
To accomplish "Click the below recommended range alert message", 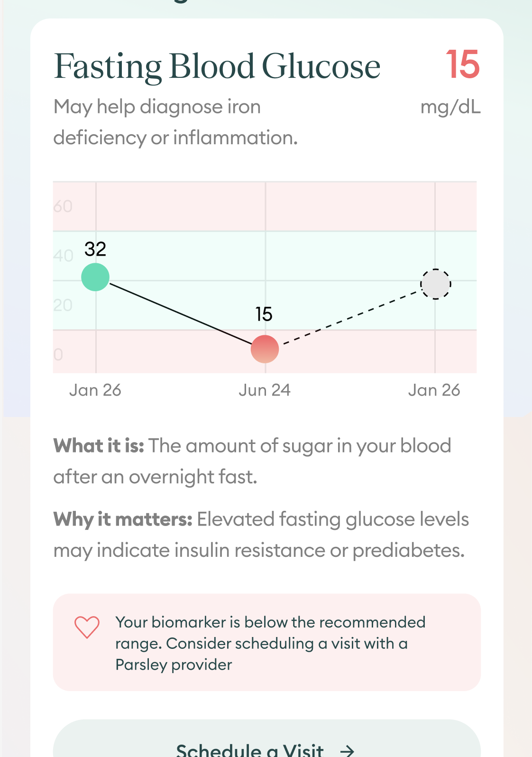I will tap(270, 643).
